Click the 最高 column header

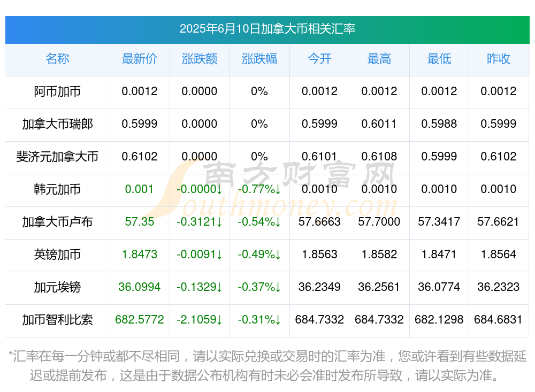click(x=379, y=59)
